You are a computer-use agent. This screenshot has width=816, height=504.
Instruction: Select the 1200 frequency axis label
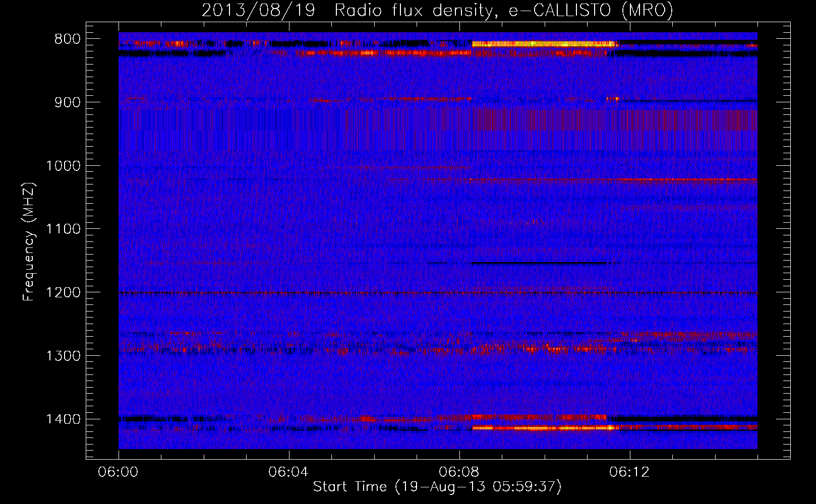pyautogui.click(x=63, y=293)
